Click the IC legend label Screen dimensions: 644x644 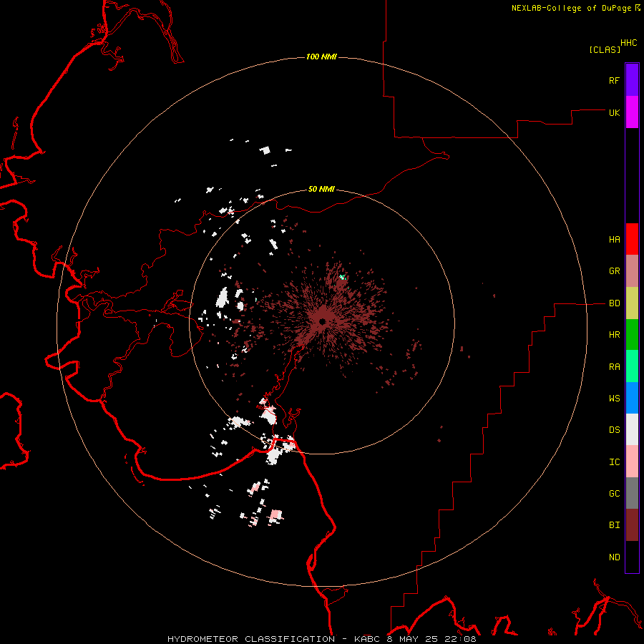pos(614,462)
